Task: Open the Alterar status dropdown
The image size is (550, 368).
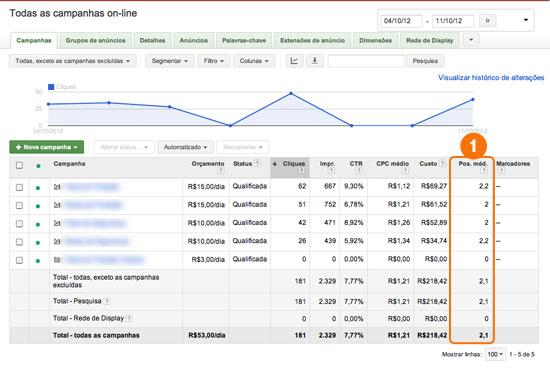Action: [124, 147]
